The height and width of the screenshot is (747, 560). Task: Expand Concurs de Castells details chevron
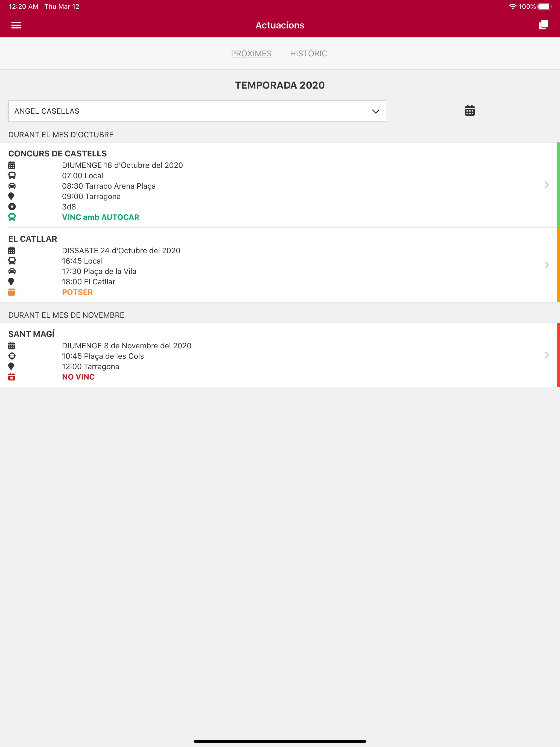[546, 185]
